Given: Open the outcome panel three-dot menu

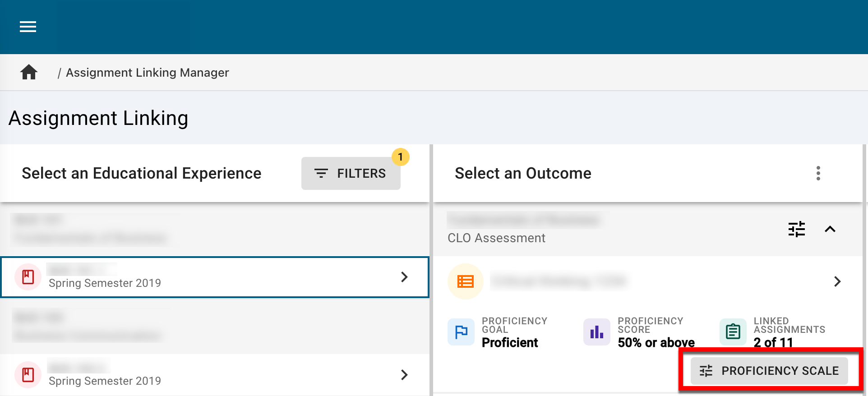Looking at the screenshot, I should coord(818,173).
